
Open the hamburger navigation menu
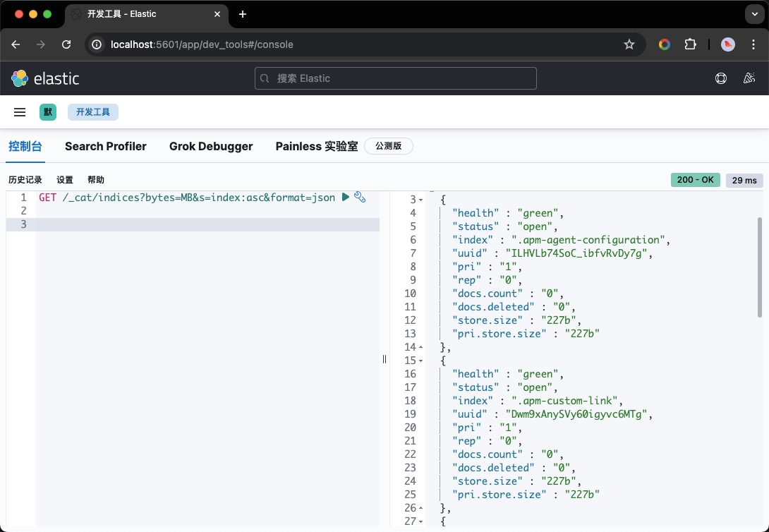(20, 112)
